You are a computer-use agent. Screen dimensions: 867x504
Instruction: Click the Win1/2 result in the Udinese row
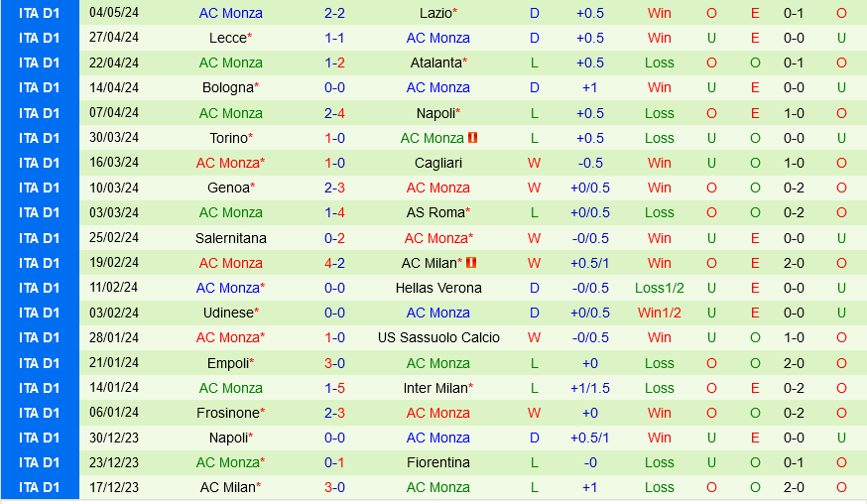pyautogui.click(x=660, y=313)
